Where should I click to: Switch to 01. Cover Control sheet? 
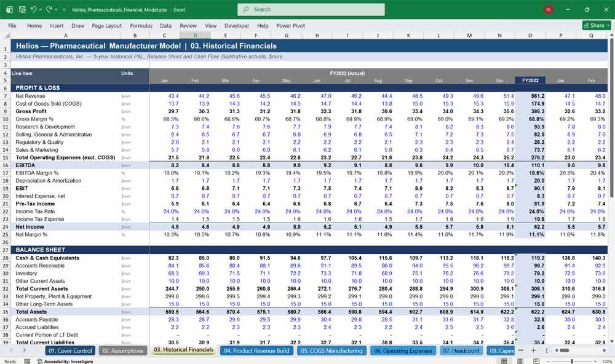click(x=70, y=350)
